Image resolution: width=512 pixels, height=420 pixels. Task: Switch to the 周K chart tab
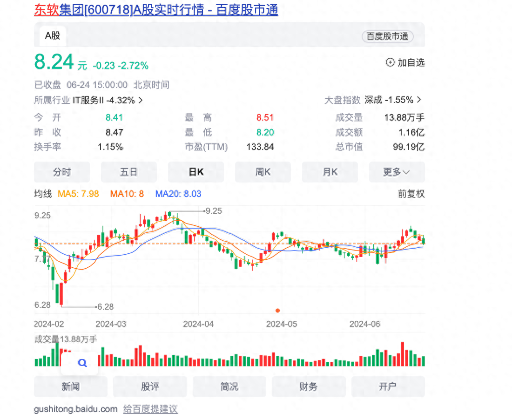(x=263, y=172)
